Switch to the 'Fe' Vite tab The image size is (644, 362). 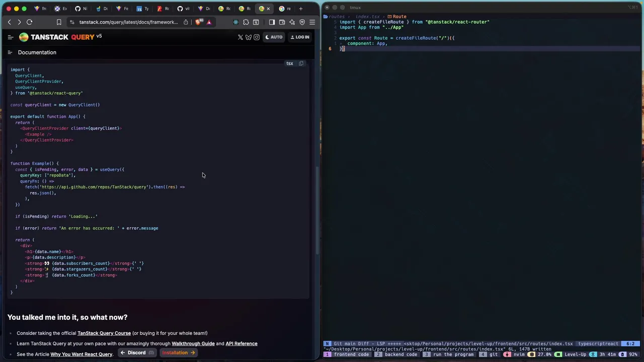(x=122, y=9)
